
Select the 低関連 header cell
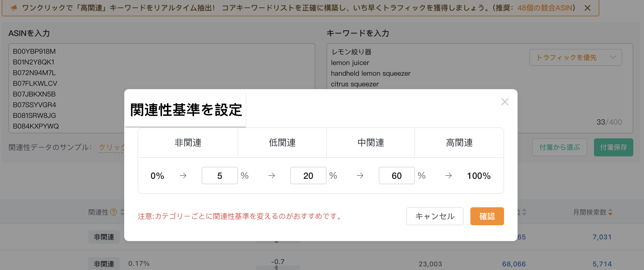click(282, 143)
